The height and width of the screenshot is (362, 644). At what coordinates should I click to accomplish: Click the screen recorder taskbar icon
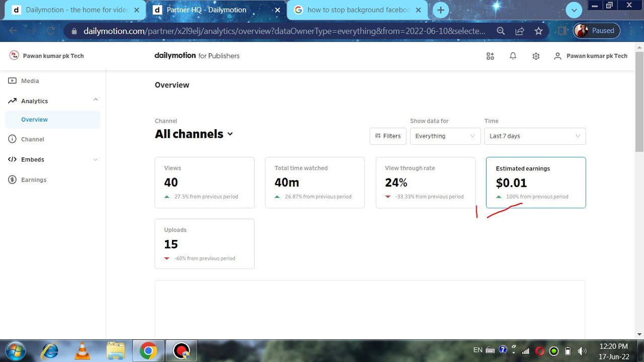(x=182, y=351)
